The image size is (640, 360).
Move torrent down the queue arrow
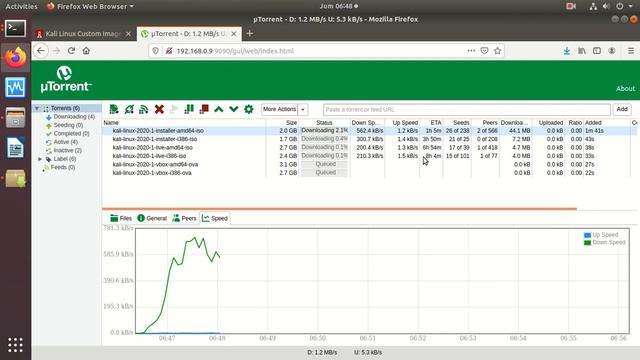pos(233,109)
